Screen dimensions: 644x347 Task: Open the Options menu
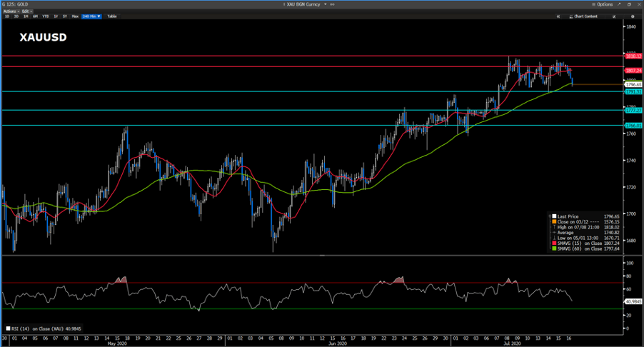pyautogui.click(x=603, y=4)
